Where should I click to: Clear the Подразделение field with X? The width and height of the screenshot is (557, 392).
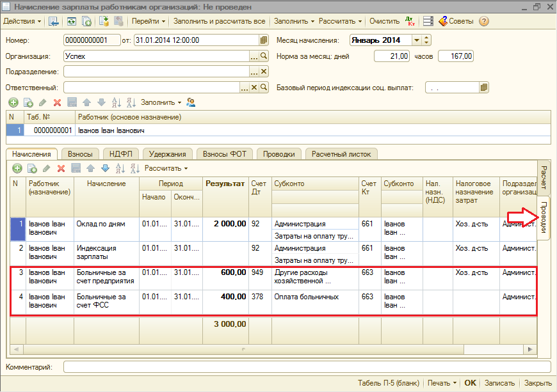264,72
